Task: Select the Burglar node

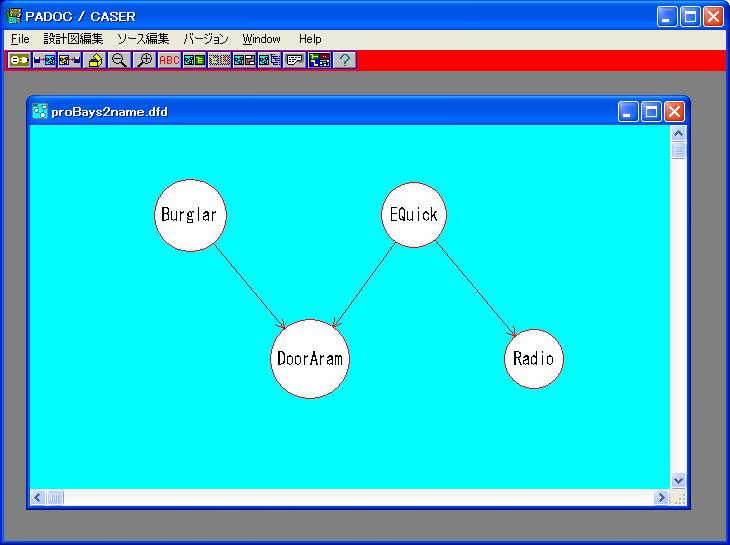Action: tap(188, 215)
